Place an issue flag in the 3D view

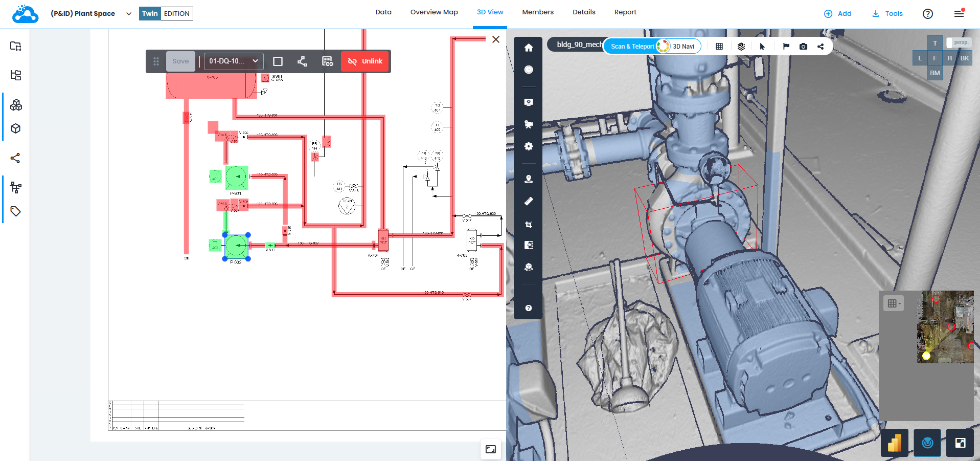tap(785, 46)
